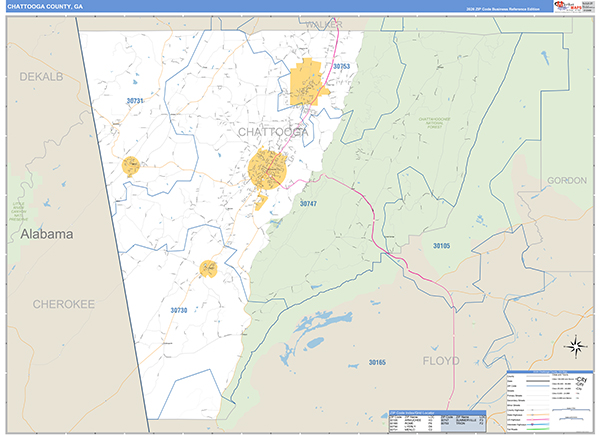The image size is (600, 435).
Task: Click the blue legend title bar
Action: point(550,372)
